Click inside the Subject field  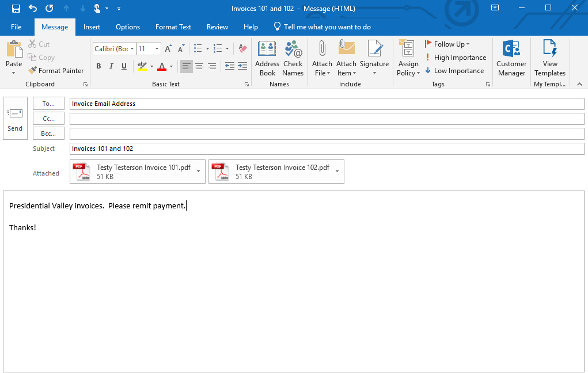coord(230,148)
